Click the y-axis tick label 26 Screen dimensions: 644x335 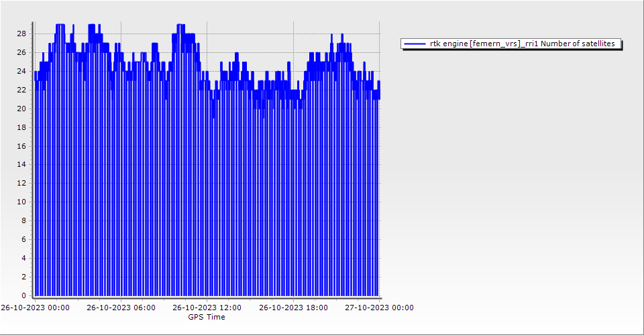[x=21, y=52]
